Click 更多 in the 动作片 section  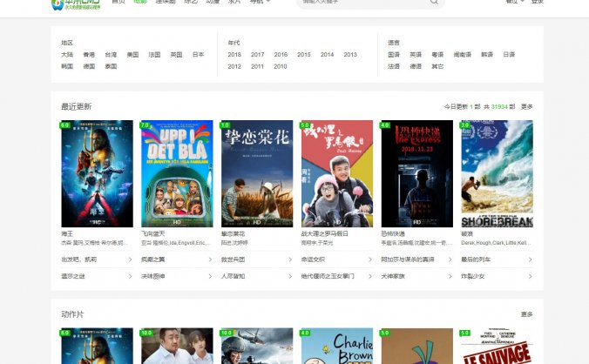526,314
